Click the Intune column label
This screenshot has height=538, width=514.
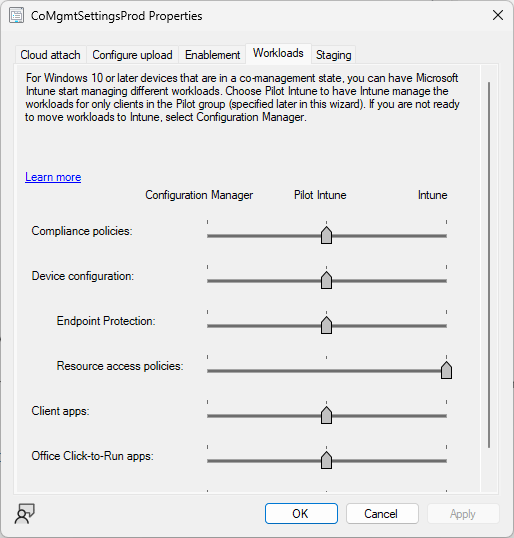coord(433,195)
